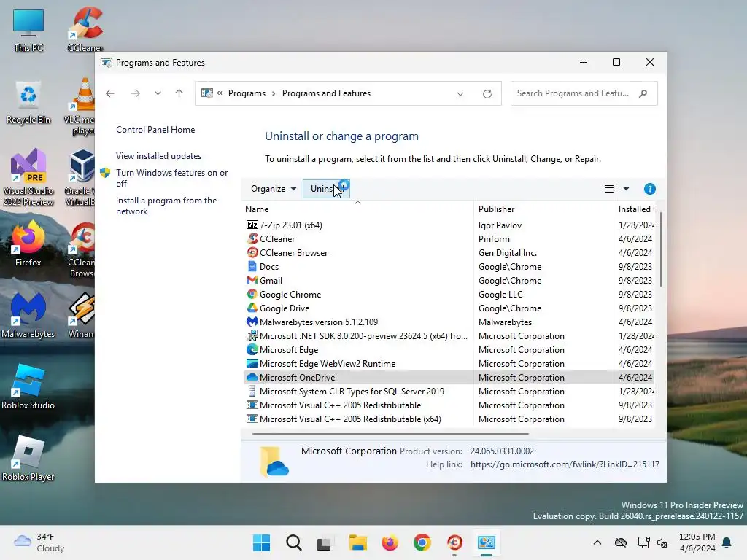Launch Malwarebytes desktop shortcut

28,315
